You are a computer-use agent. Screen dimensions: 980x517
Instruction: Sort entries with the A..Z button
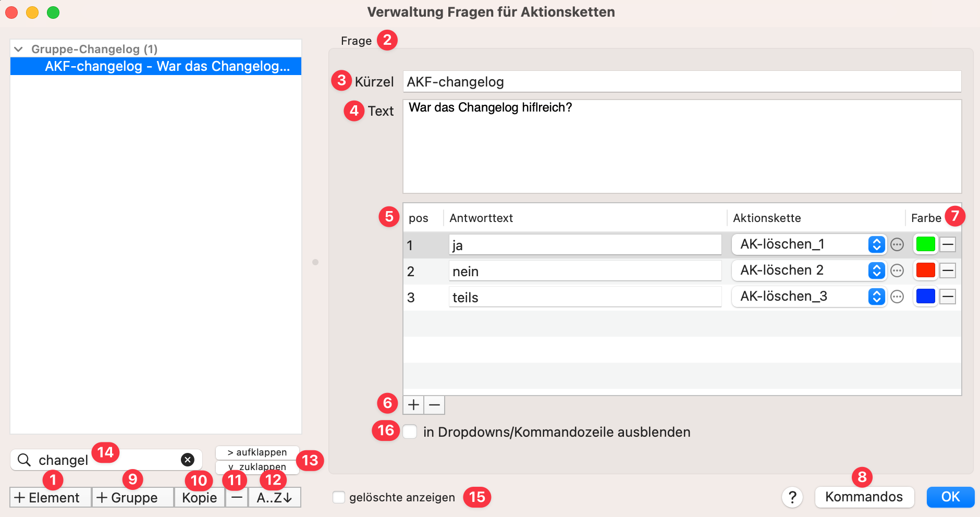point(275,497)
